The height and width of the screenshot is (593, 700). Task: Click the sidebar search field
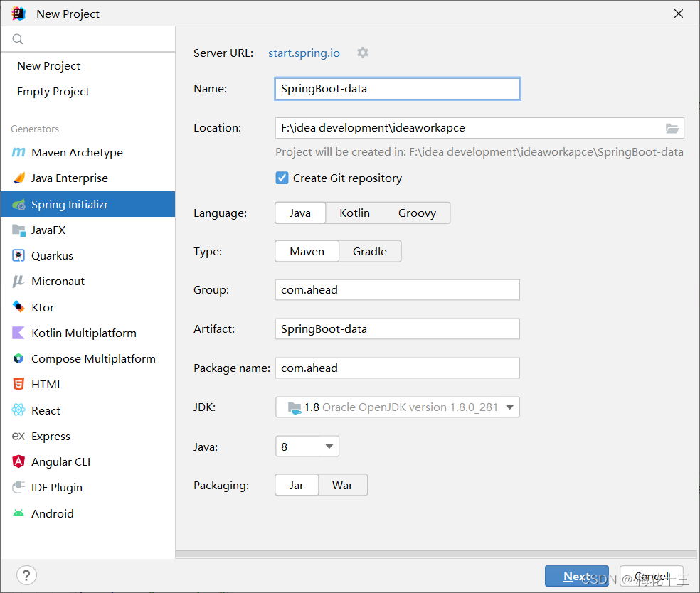pos(88,39)
